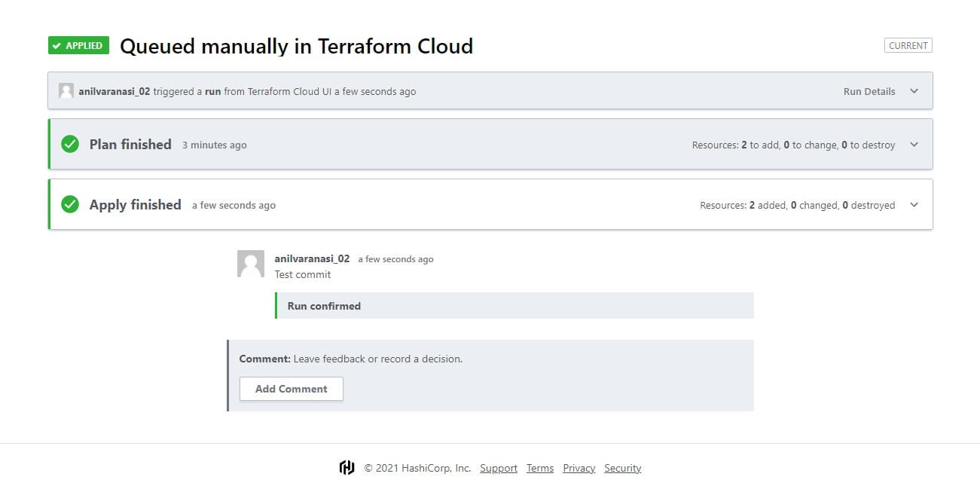
Task: Click the green checkmark beside Plan finished
Action: 69,143
